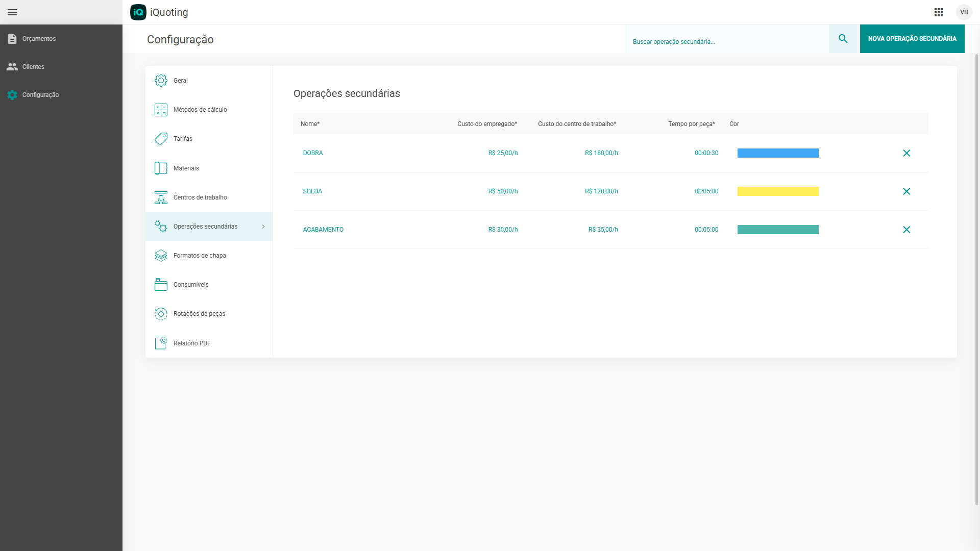Click ACABAMENTO work center cost R$ 35,00/h
The height and width of the screenshot is (551, 980).
[603, 230]
